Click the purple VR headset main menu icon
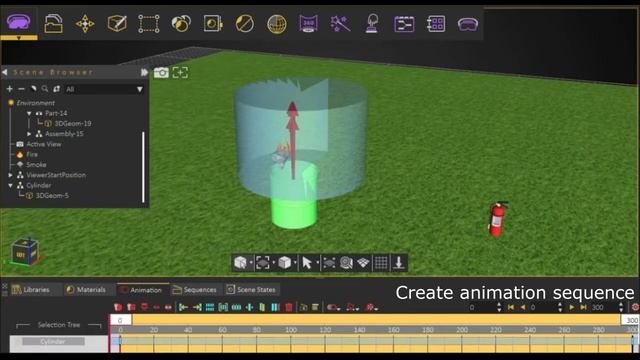 [19, 21]
